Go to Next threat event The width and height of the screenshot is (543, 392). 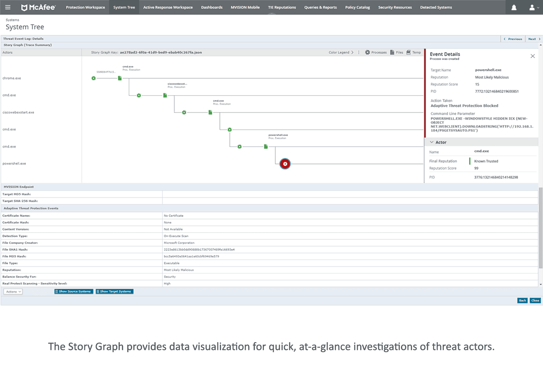(534, 39)
